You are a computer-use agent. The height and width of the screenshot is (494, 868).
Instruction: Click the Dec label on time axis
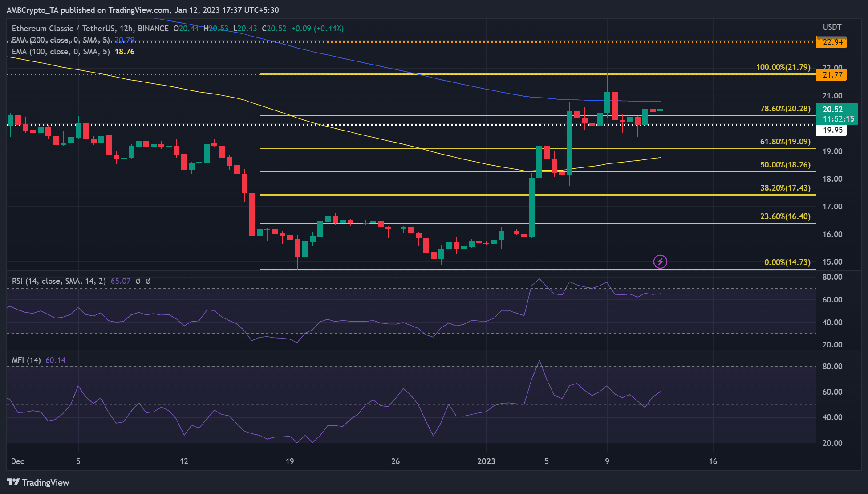pos(17,461)
